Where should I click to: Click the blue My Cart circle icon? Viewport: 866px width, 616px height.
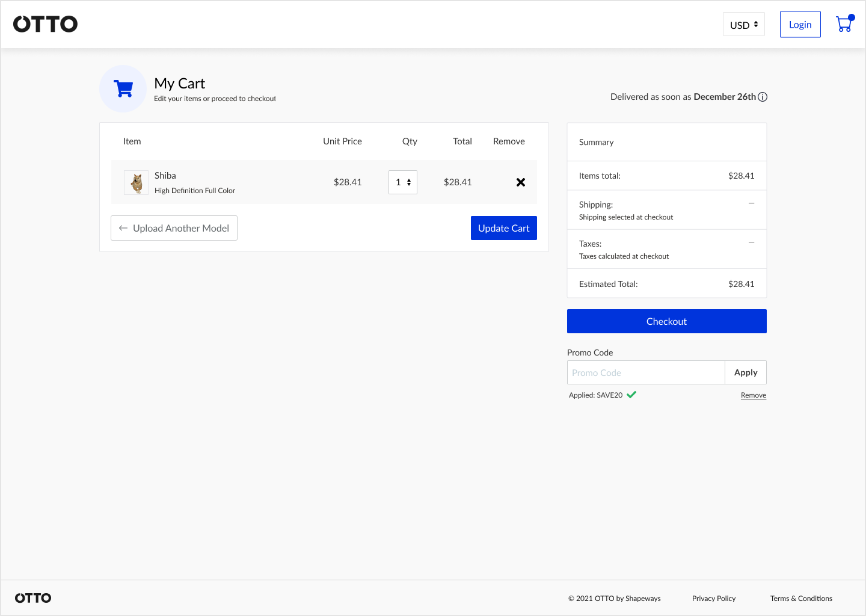coord(123,88)
